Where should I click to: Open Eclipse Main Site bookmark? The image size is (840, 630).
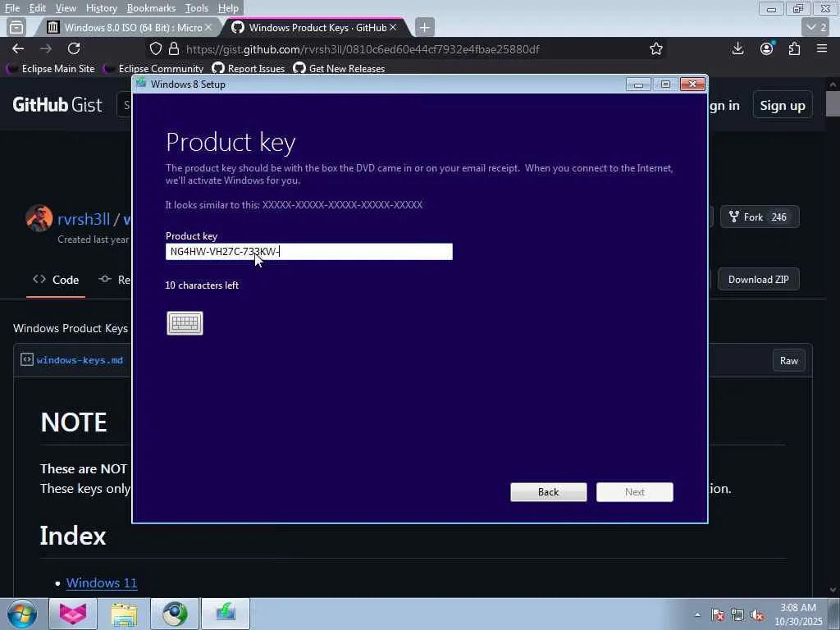[x=51, y=69]
